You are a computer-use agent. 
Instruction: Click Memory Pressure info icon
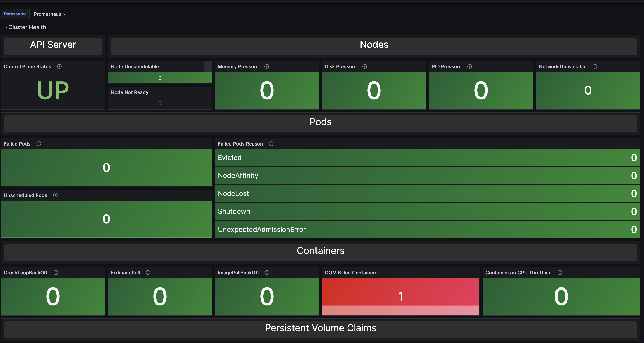(x=266, y=67)
